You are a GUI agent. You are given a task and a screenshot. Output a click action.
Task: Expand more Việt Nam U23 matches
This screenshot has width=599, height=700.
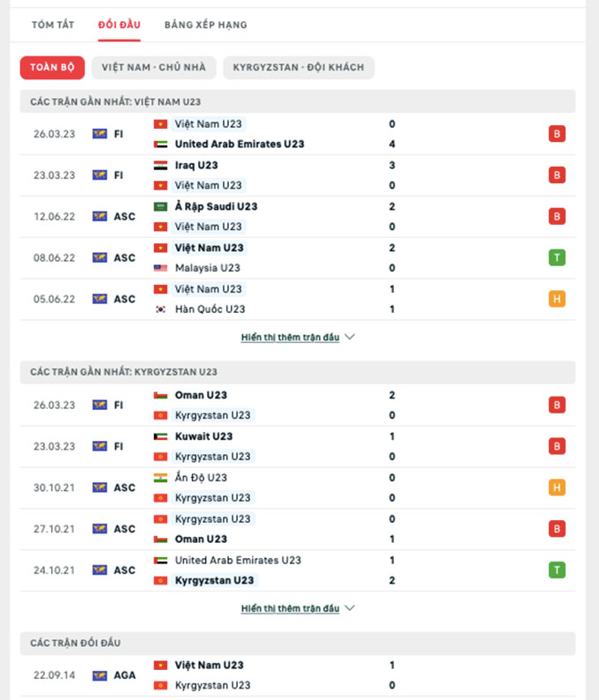[x=298, y=337]
